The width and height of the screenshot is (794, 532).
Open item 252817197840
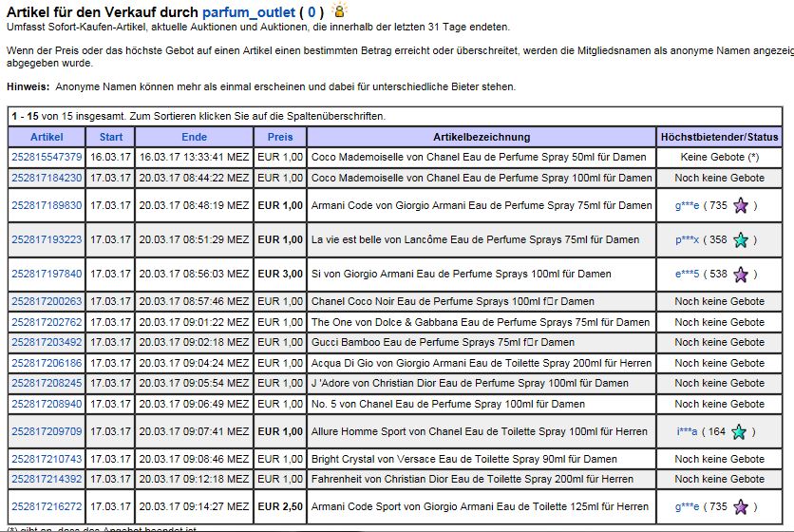[x=47, y=275]
